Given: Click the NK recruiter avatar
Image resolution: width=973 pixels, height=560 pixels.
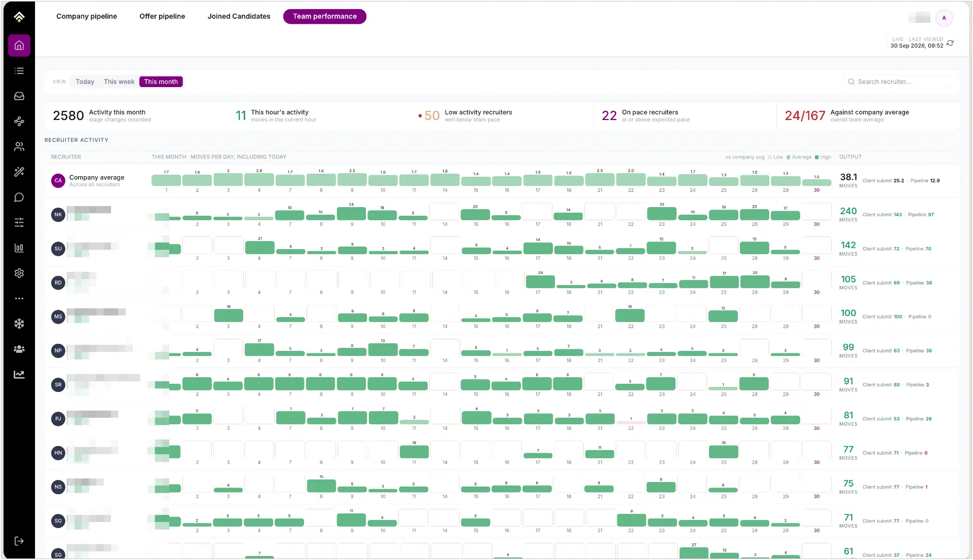Looking at the screenshot, I should click(x=58, y=215).
